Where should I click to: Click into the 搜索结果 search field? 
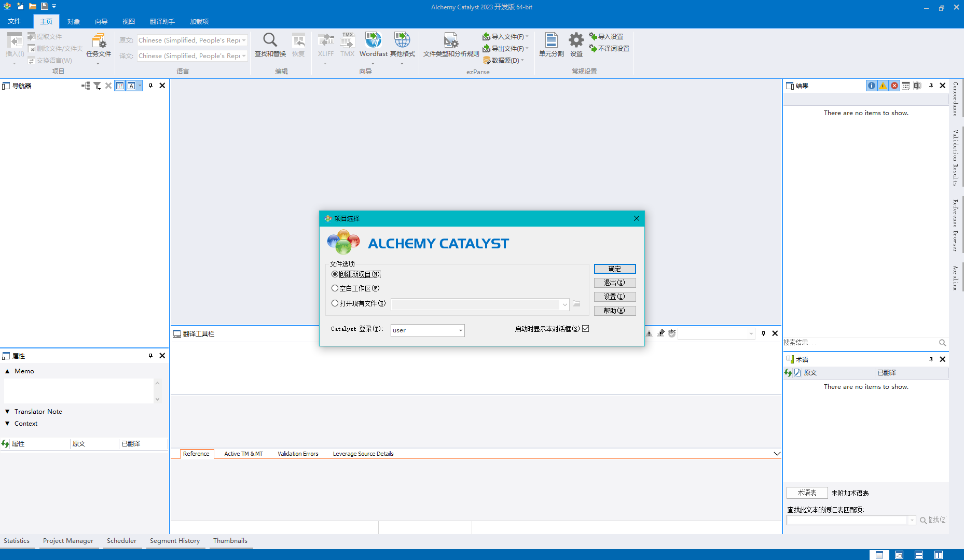click(x=860, y=343)
